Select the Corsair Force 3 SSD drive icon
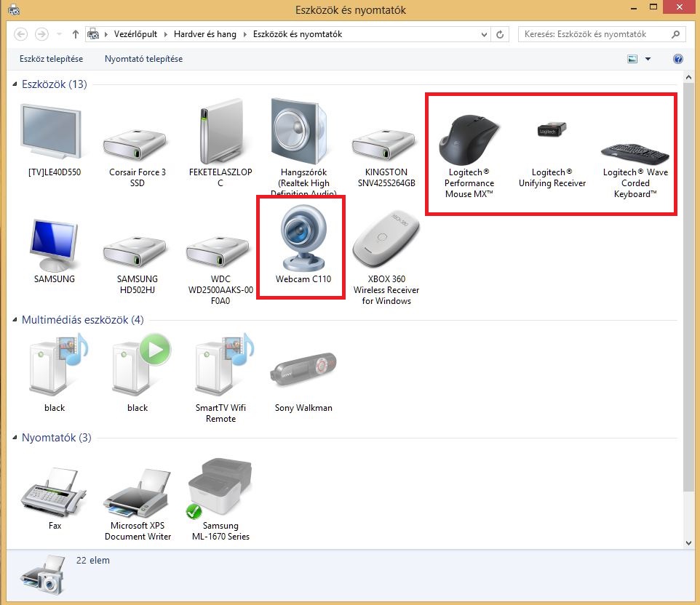 [135, 145]
